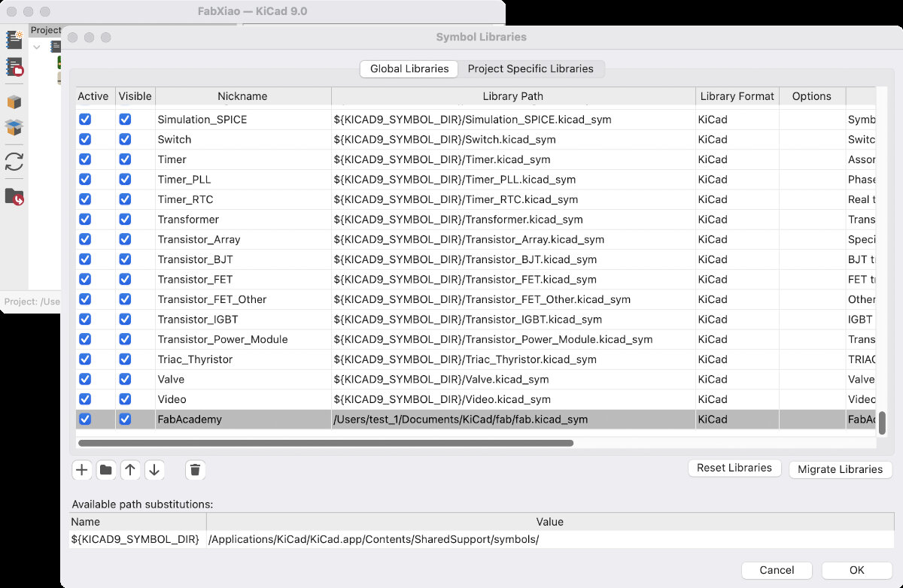
Task: Add a new library row with plus icon
Action: point(82,470)
